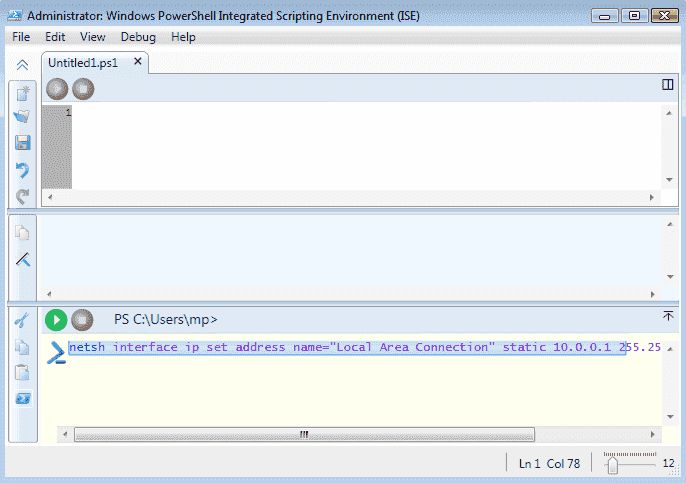Viewport: 686px width, 483px height.
Task: Close the Untitled1.ps1 tab
Action: pos(138,61)
